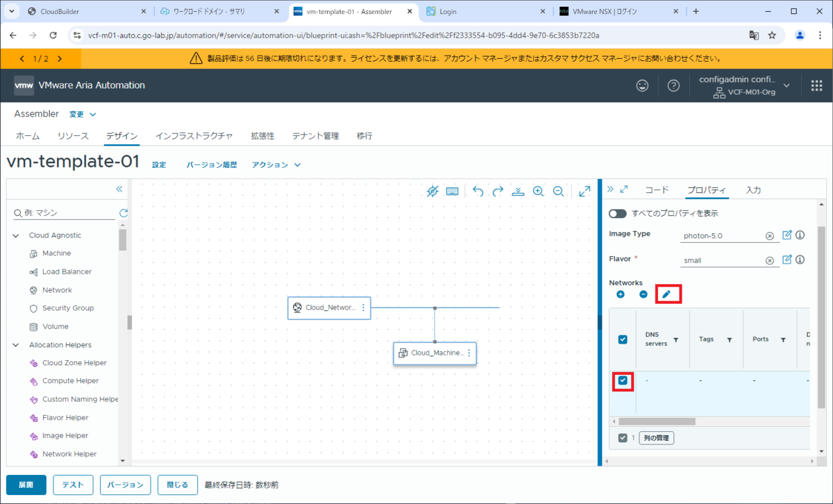This screenshot has width=833, height=504.
Task: Show Flavor info icon
Action: [800, 260]
